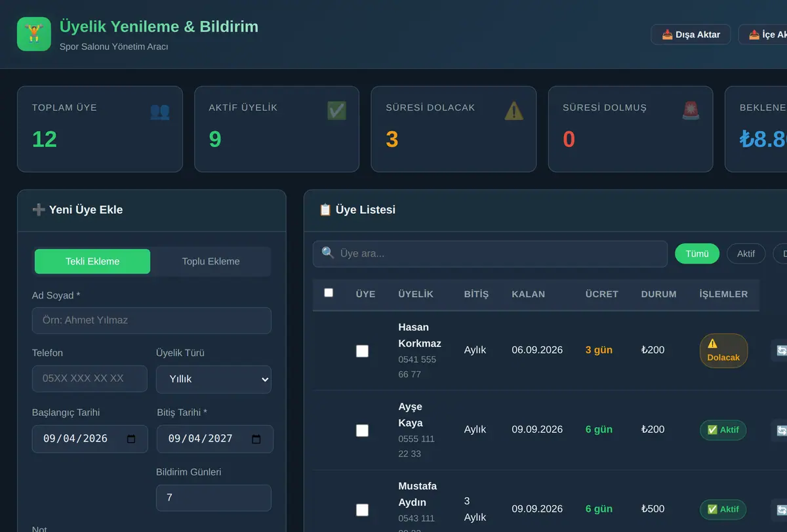Click renew icon in Ayşe Kaya row
The height and width of the screenshot is (532, 787).
click(780, 430)
